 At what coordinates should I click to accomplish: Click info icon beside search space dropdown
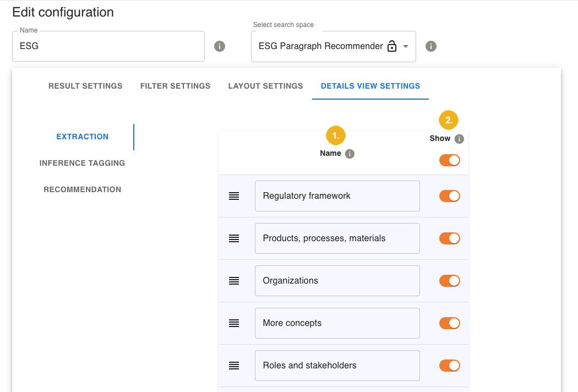coord(431,46)
